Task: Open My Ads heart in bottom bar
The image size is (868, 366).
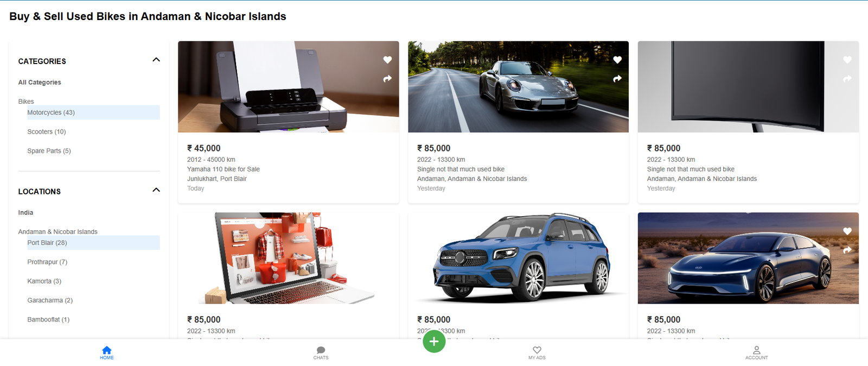Action: pyautogui.click(x=537, y=353)
